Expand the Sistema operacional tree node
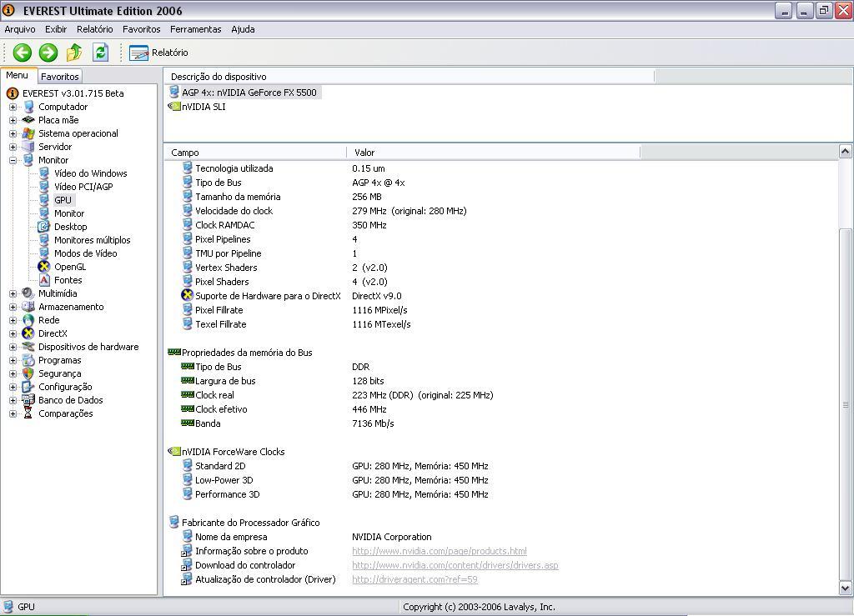 (x=13, y=133)
